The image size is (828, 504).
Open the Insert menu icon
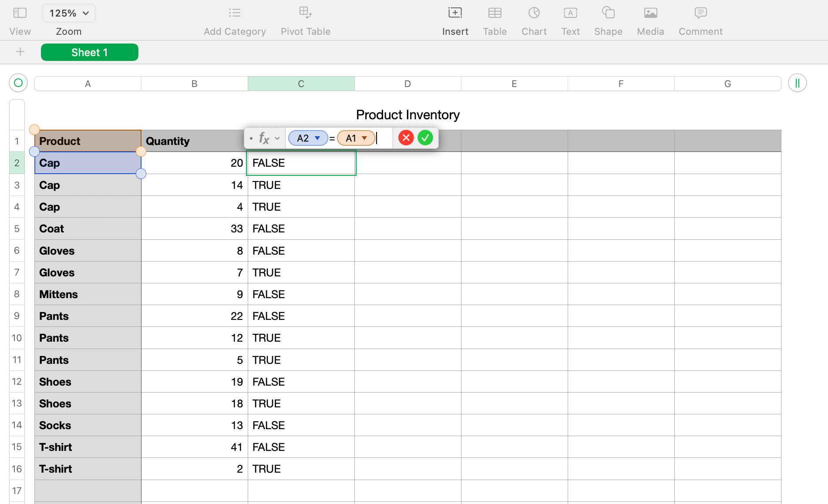coord(455,13)
